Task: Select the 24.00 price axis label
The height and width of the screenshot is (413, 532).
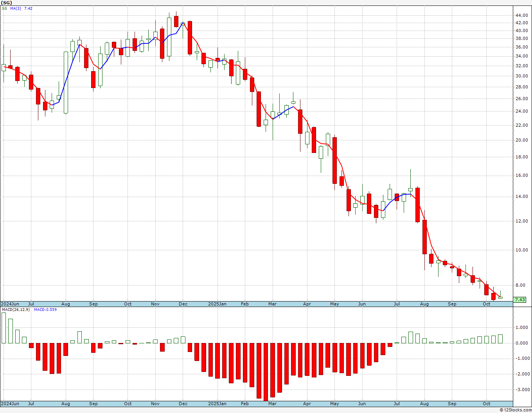Action: (x=521, y=111)
